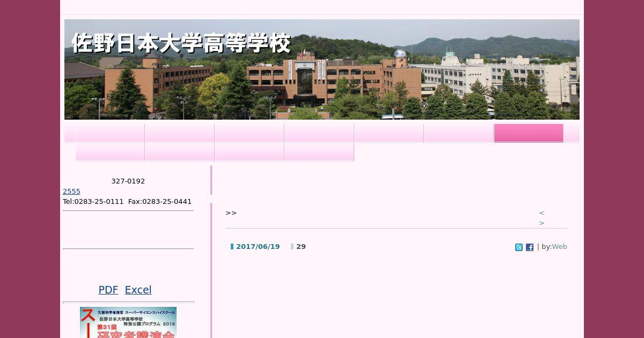Click the ">>" breadcrumb marker
644x338 pixels.
point(231,213)
